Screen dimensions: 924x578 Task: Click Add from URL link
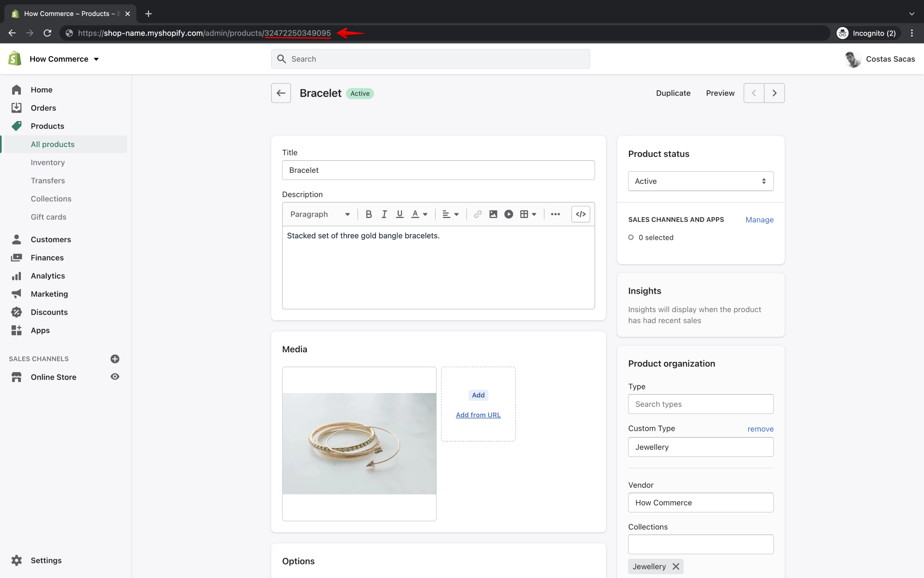click(478, 415)
